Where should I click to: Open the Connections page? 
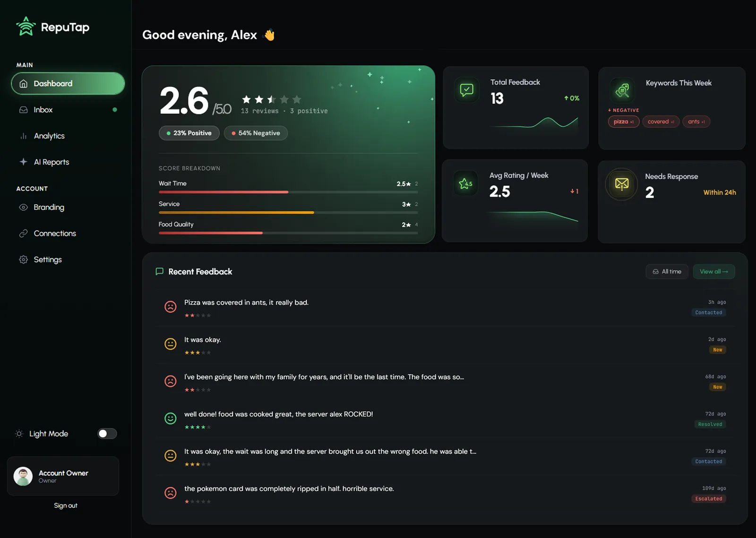(x=68, y=234)
